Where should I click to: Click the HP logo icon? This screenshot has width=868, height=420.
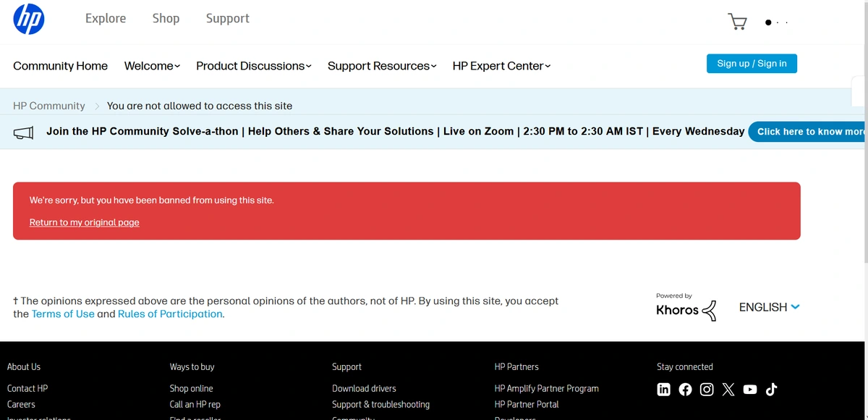29,19
